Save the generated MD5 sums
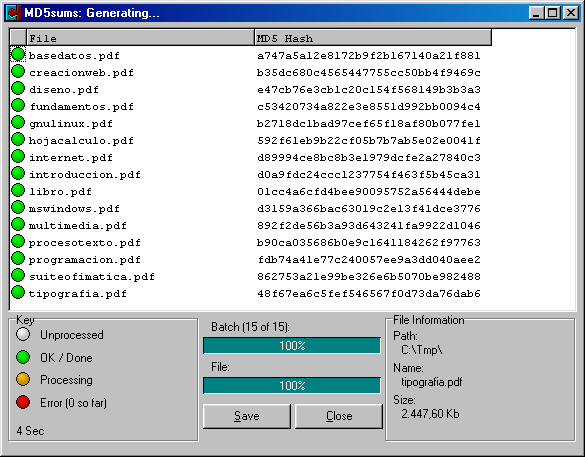Viewport: 585px width, 457px height. 247,416
